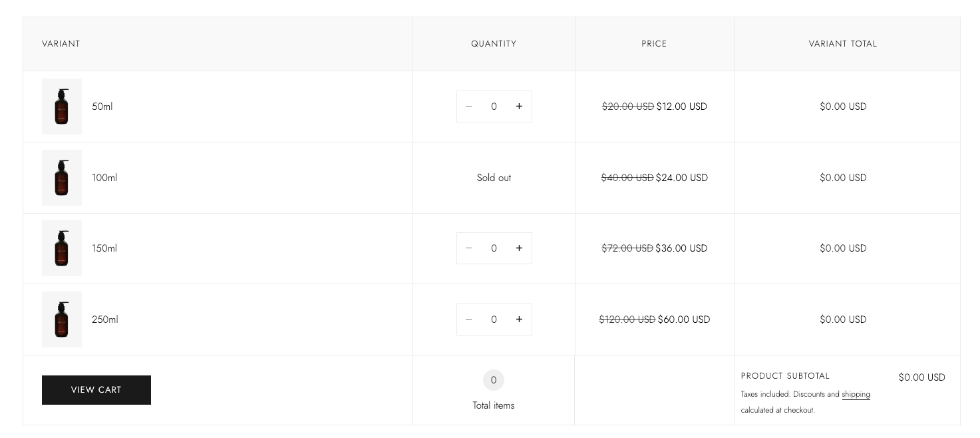Click minus icon for 150ml variant
The height and width of the screenshot is (438, 980).
coord(469,248)
